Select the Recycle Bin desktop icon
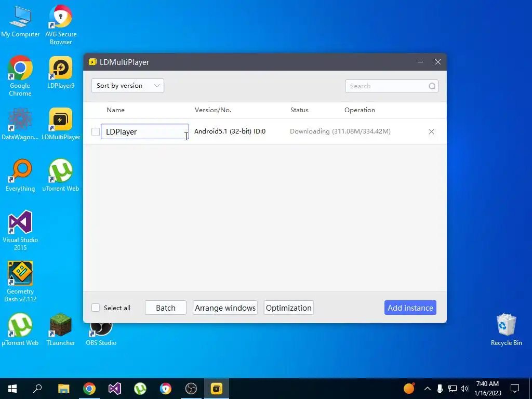Screen dimensions: 532x399 pos(506,329)
